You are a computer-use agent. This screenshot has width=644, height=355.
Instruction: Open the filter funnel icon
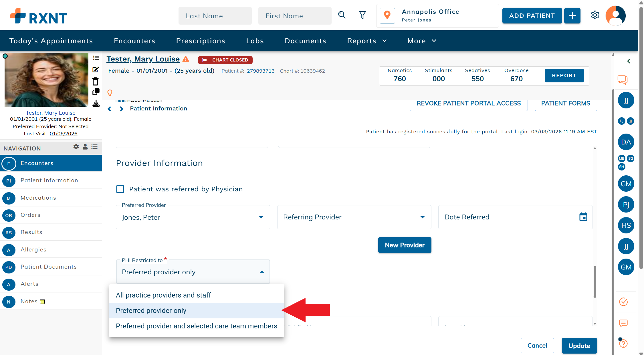[x=362, y=15]
